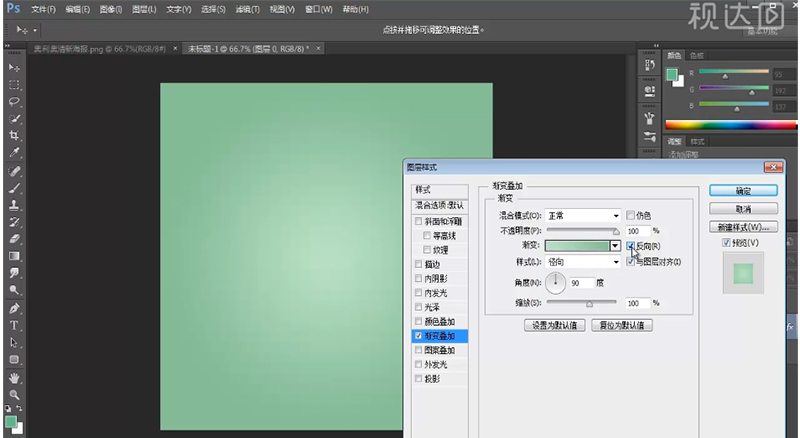This screenshot has width=800, height=438.
Task: Switch to the 色板 swatches tab
Action: click(x=696, y=56)
